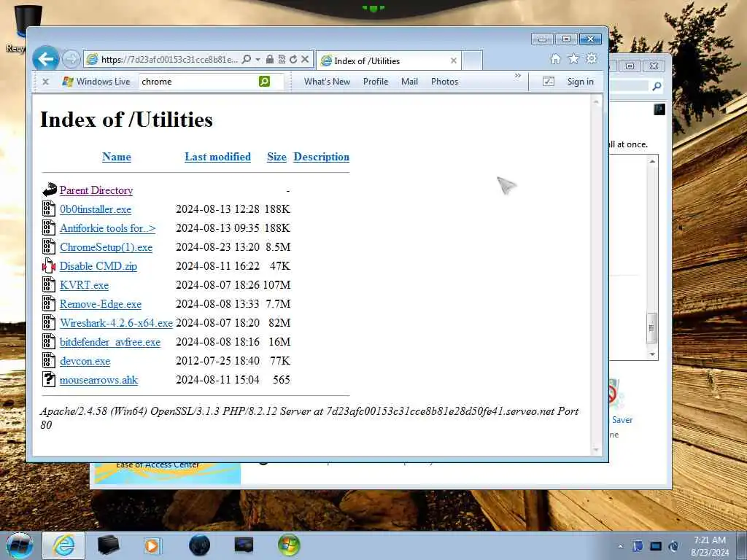Image resolution: width=747 pixels, height=560 pixels.
Task: Close the Index of /Utilities tab
Action: (454, 61)
